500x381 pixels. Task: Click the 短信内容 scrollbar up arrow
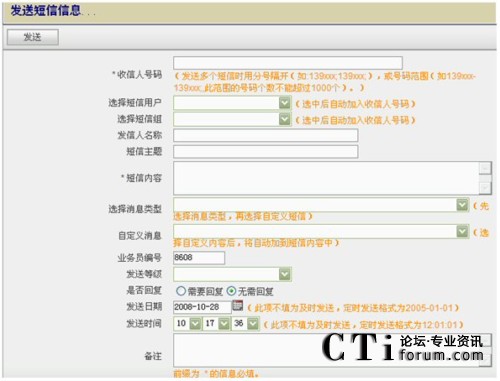(x=485, y=168)
